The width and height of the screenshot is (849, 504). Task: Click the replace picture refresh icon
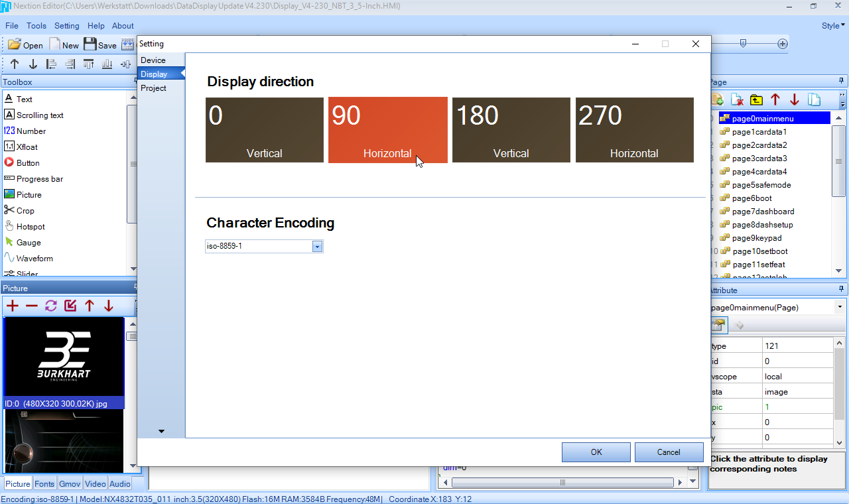coord(51,306)
